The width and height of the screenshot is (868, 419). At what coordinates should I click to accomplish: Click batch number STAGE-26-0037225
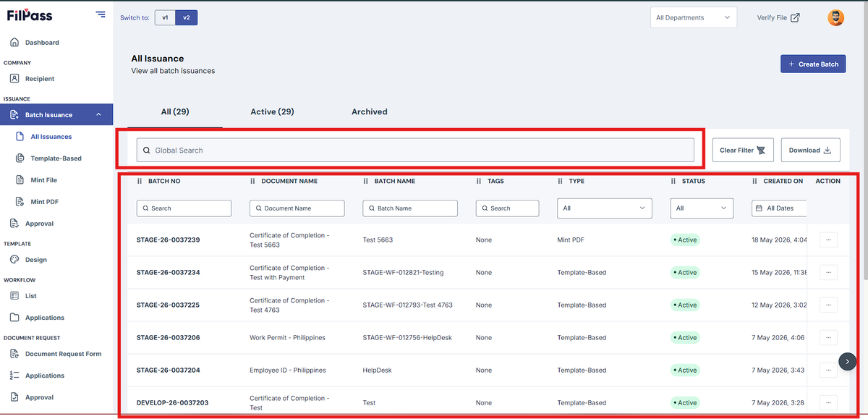(x=168, y=305)
